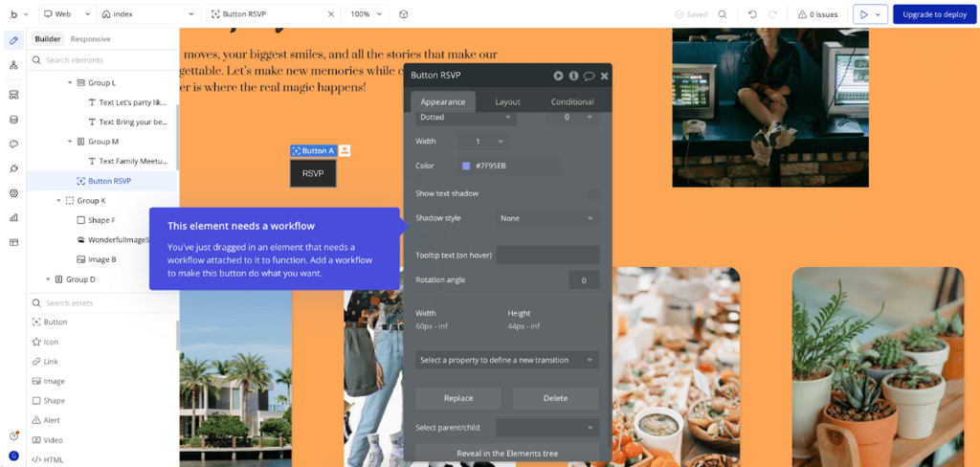Image resolution: width=980 pixels, height=467 pixels.
Task: Click the search magnifier in top toolbar
Action: pyautogui.click(x=723, y=14)
